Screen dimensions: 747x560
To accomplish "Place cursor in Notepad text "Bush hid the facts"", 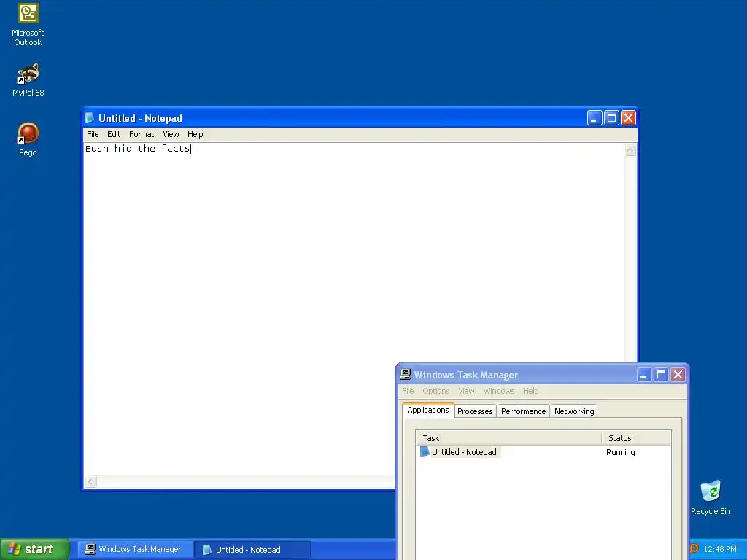I will point(137,149).
